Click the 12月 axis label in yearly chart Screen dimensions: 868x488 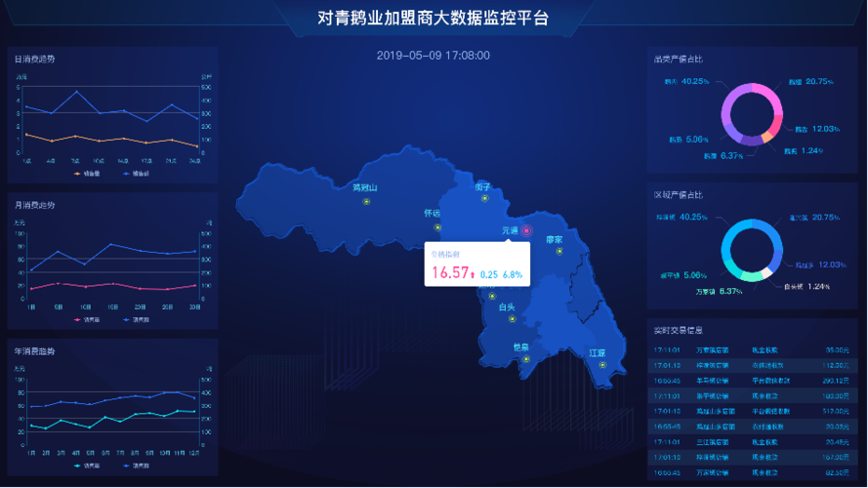pos(193,453)
